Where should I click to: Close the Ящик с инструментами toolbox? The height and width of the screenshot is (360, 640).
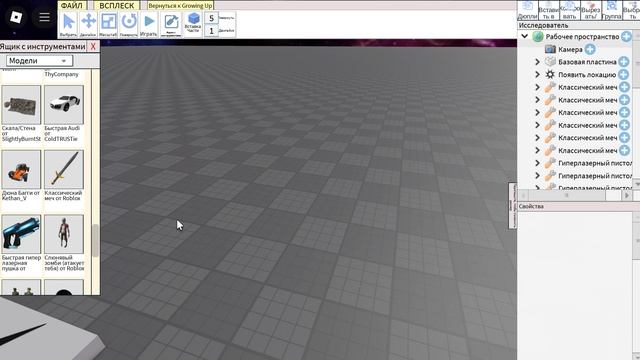(x=93, y=46)
